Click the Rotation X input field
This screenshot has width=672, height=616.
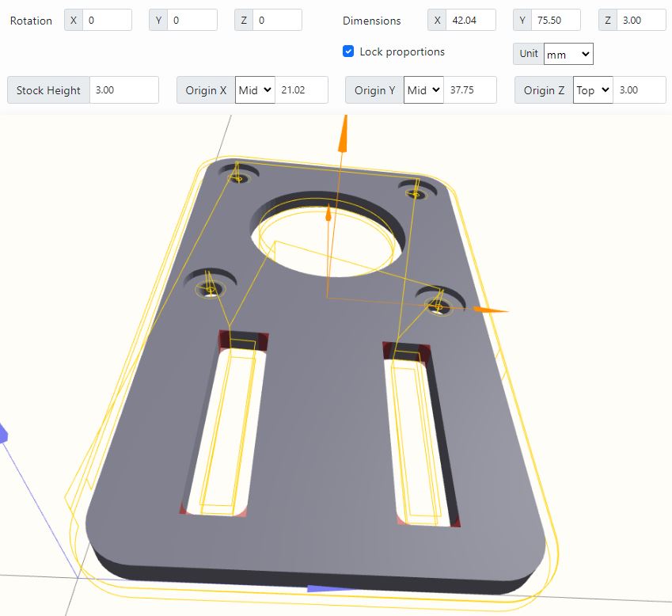(x=107, y=20)
